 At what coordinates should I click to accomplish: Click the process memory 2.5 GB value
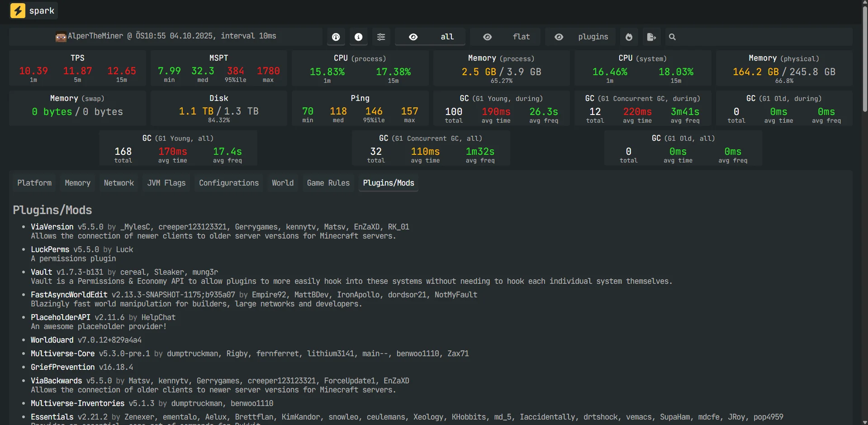click(x=479, y=72)
